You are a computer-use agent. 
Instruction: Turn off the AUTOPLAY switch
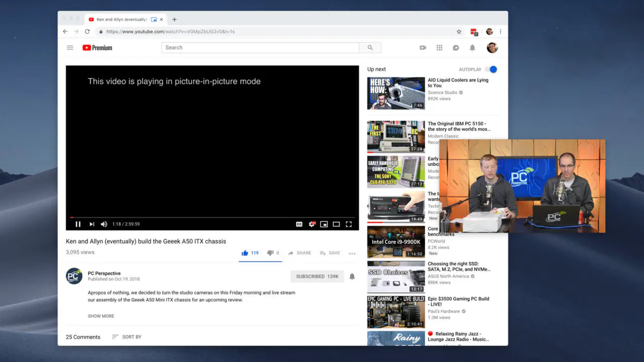pos(492,69)
